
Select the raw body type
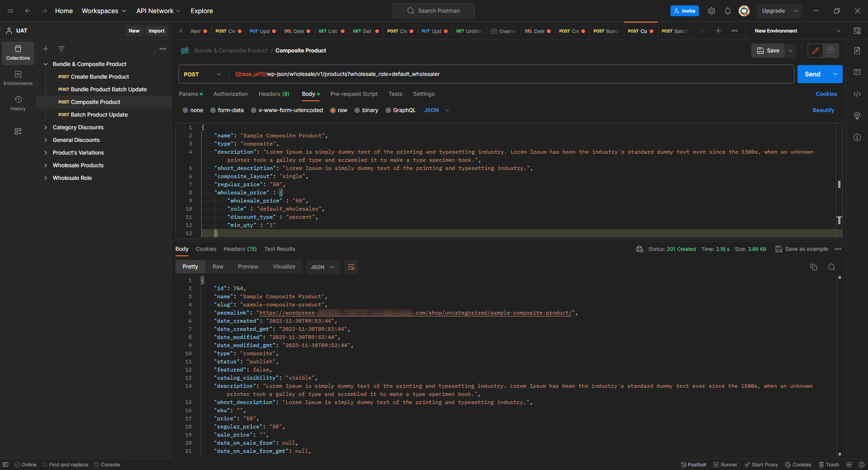click(x=339, y=110)
